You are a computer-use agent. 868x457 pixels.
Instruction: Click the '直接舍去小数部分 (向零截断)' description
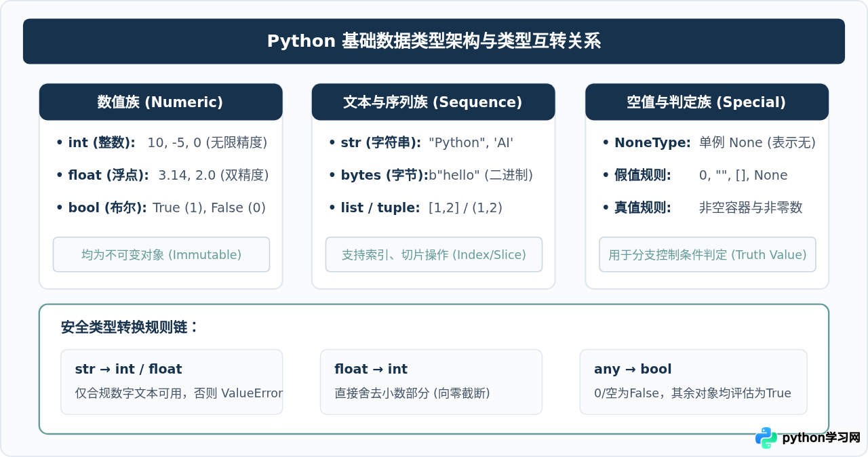(x=412, y=393)
